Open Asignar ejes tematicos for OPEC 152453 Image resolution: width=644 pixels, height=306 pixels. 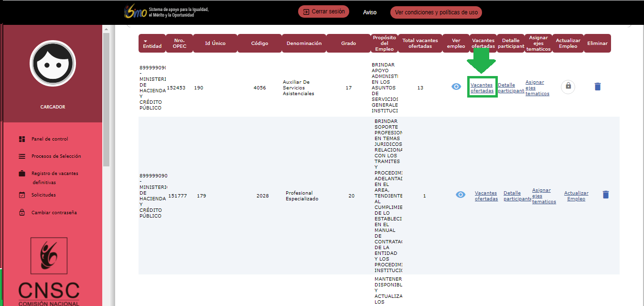pyautogui.click(x=537, y=88)
